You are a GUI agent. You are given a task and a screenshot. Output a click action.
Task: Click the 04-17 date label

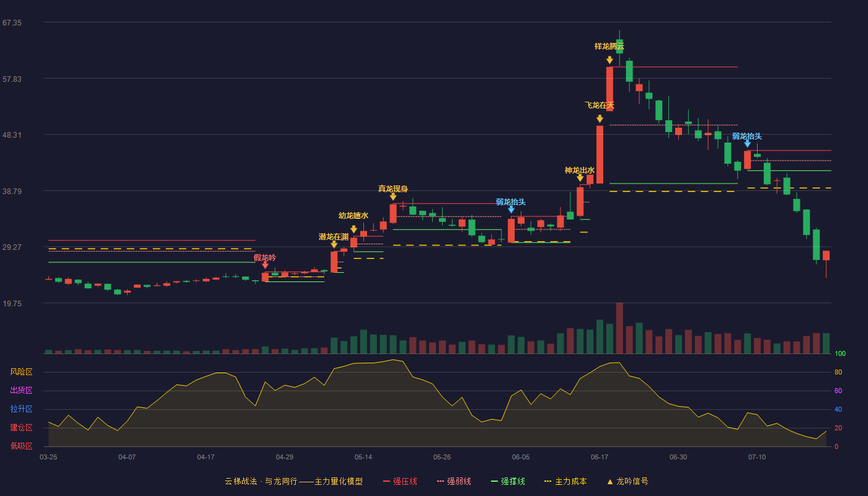point(206,457)
